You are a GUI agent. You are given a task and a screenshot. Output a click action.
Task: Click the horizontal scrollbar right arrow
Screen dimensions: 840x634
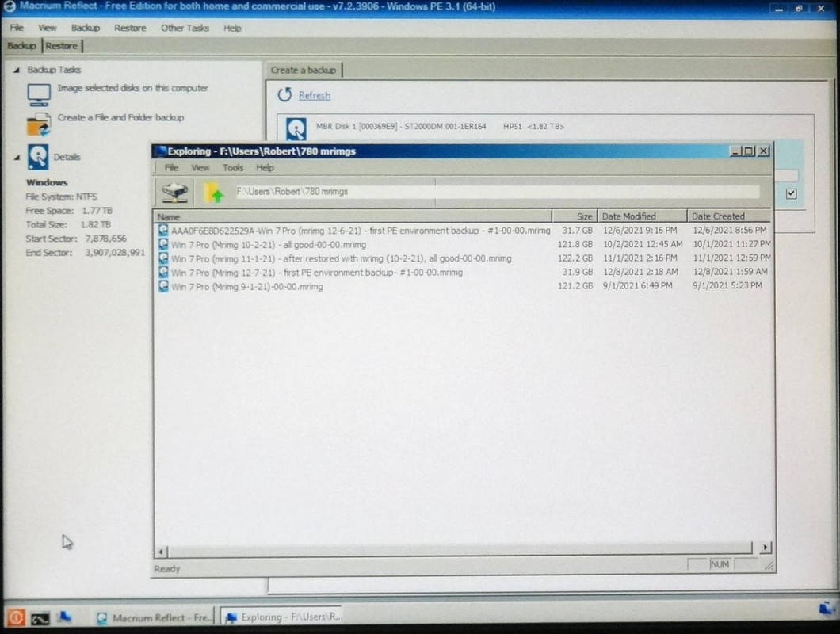[765, 547]
